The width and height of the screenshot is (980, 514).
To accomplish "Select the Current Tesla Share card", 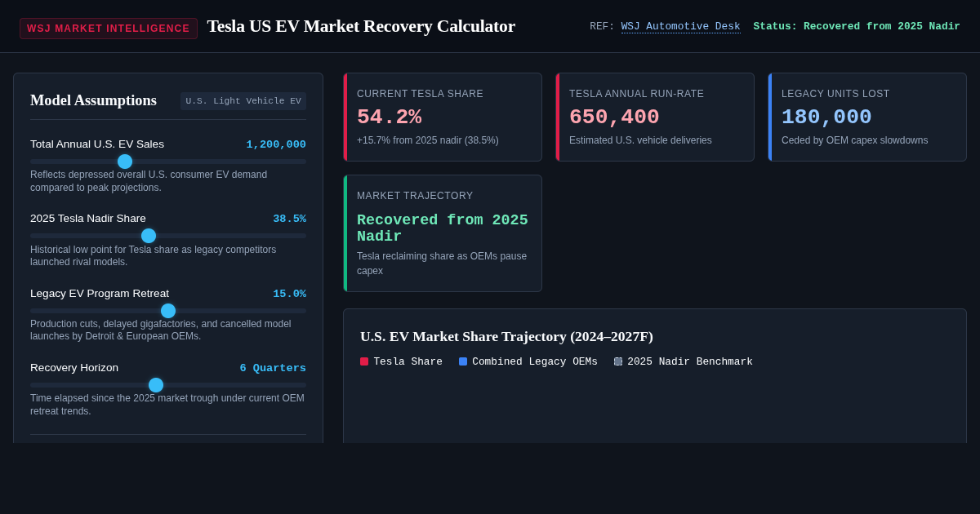I will click(x=443, y=117).
